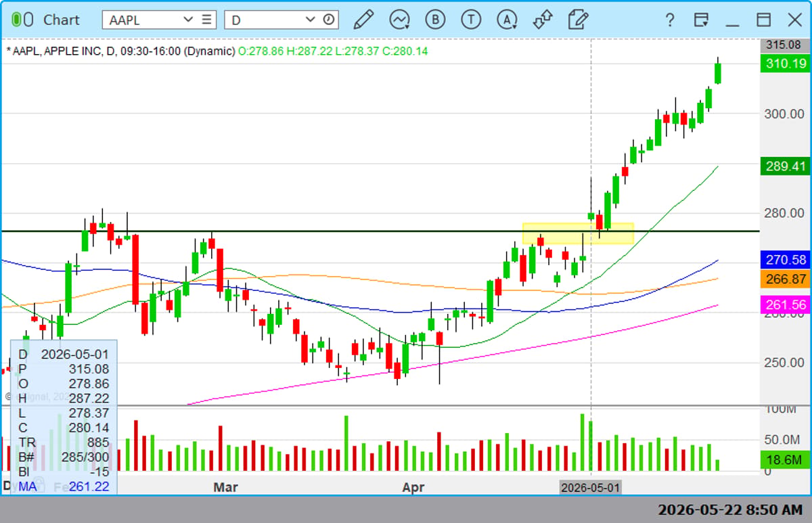Click the 2026-05-22 8:50 AM clock

730,509
